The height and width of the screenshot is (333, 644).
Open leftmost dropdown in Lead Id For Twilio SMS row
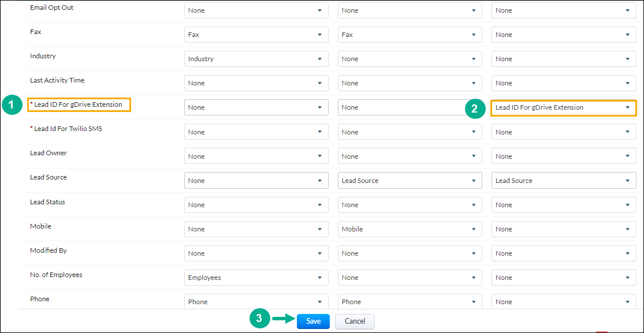(x=256, y=132)
